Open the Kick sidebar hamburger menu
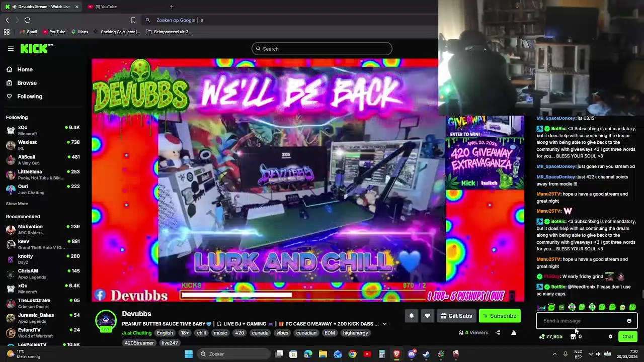Image resolution: width=644 pixels, height=362 pixels. pos(11,49)
